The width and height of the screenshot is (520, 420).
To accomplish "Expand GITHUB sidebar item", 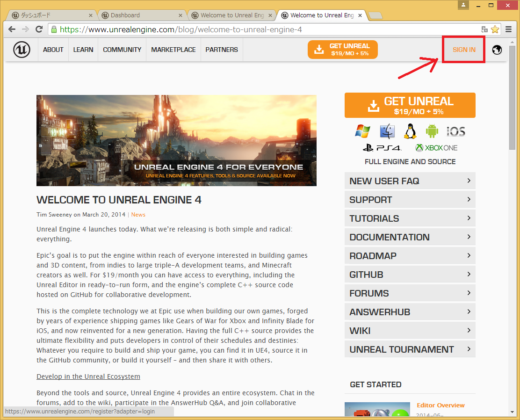I will (410, 275).
